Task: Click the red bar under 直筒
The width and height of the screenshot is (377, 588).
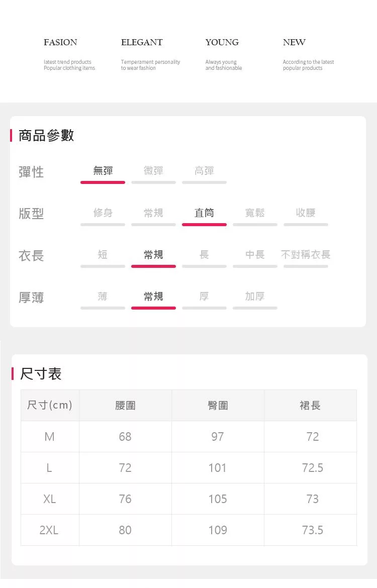Action: (x=204, y=224)
